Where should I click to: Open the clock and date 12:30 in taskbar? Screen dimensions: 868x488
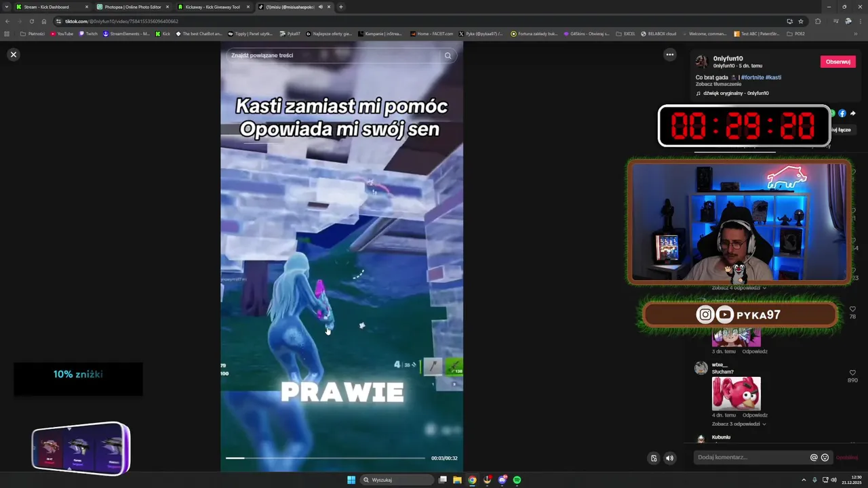[x=852, y=480]
